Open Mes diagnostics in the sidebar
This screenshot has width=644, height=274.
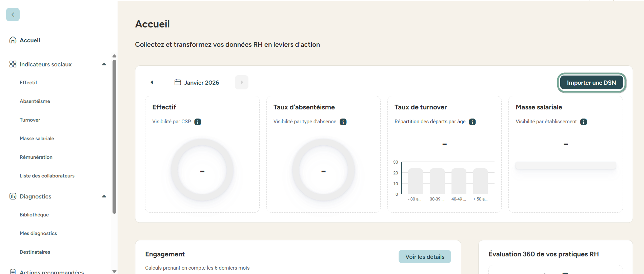38,233
